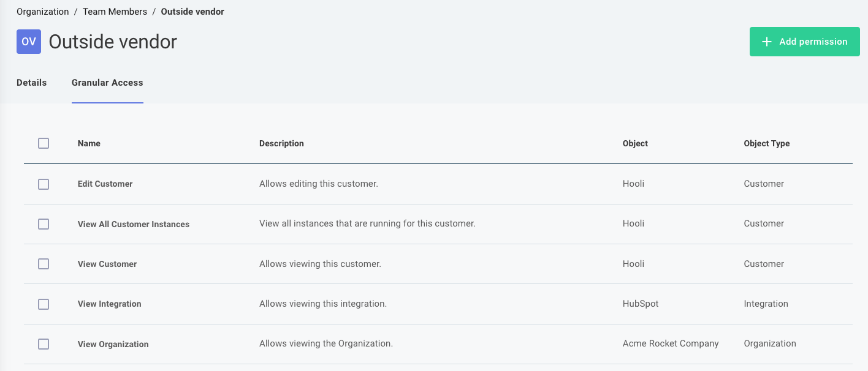Image resolution: width=868 pixels, height=371 pixels.
Task: Click the plus icon on Add permission button
Action: coord(766,42)
